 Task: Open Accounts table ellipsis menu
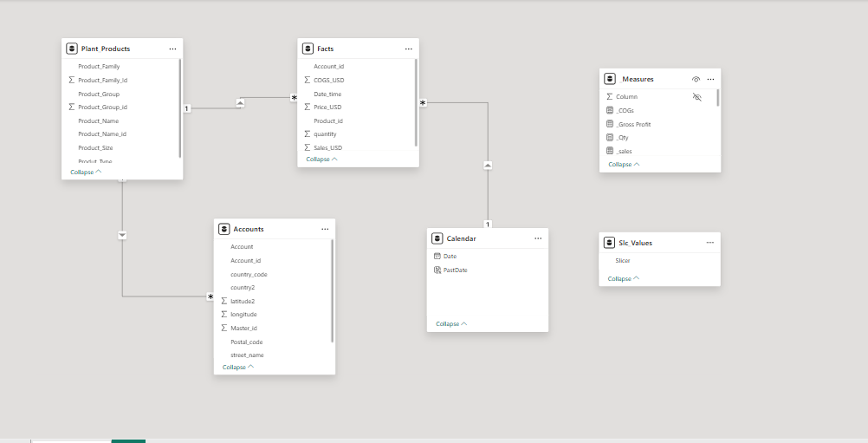325,229
